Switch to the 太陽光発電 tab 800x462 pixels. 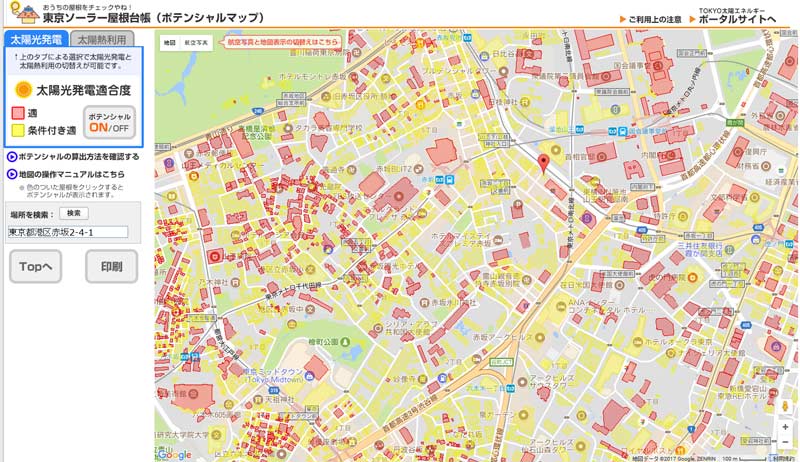(x=36, y=39)
